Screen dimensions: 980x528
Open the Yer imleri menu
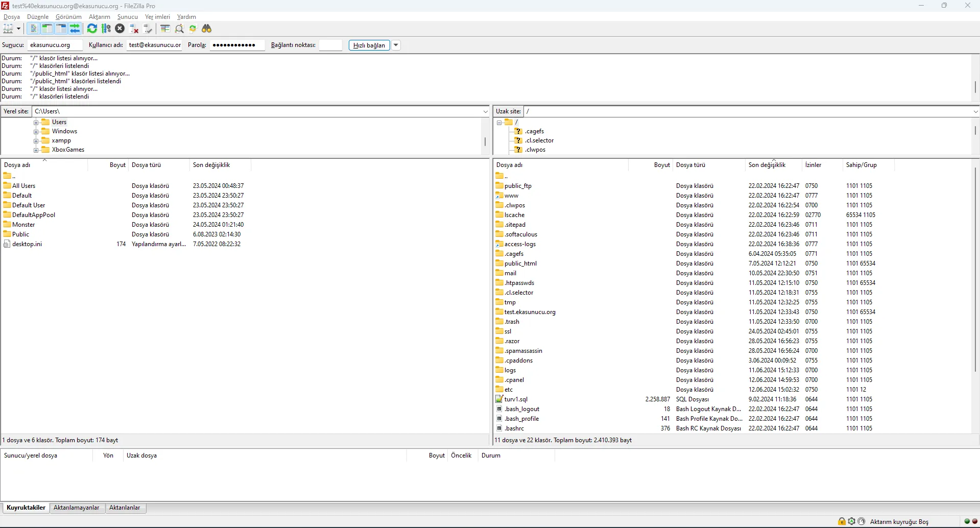[x=157, y=17]
